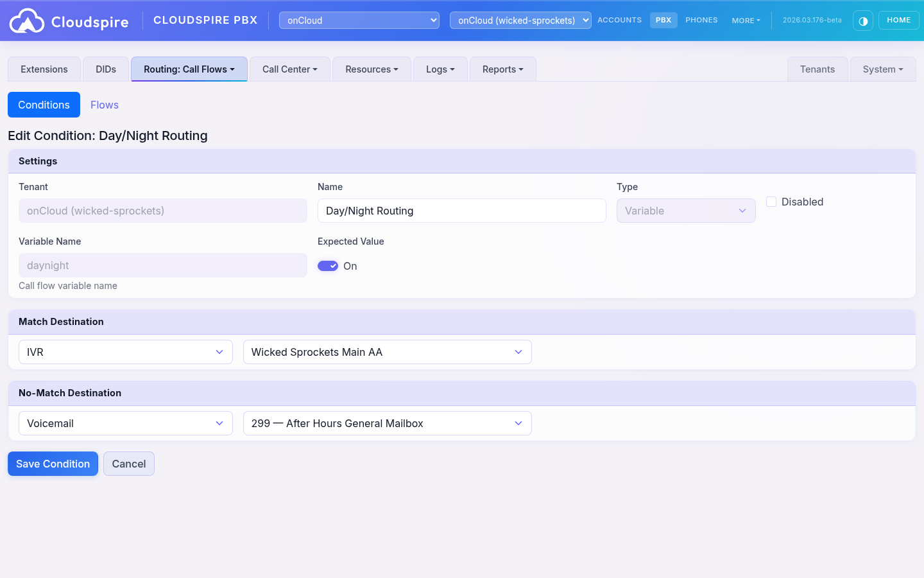
Task: Open the Type dropdown
Action: 685,211
